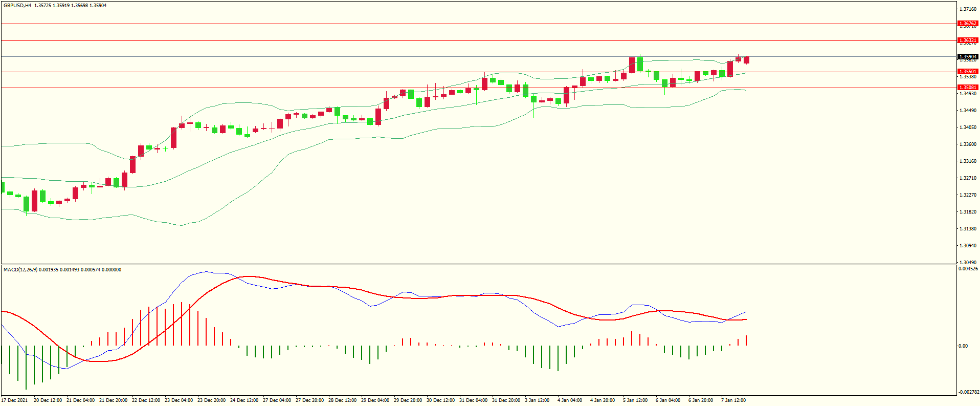Click the MACD(12,26,9) indicator label
The image size is (980, 406).
coord(20,270)
